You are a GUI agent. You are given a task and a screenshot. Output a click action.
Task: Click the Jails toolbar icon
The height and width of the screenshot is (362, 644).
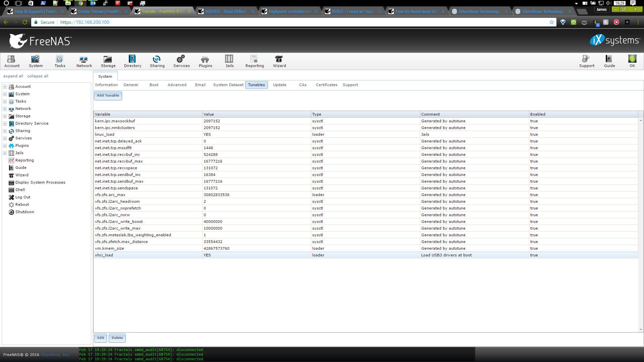(x=229, y=61)
